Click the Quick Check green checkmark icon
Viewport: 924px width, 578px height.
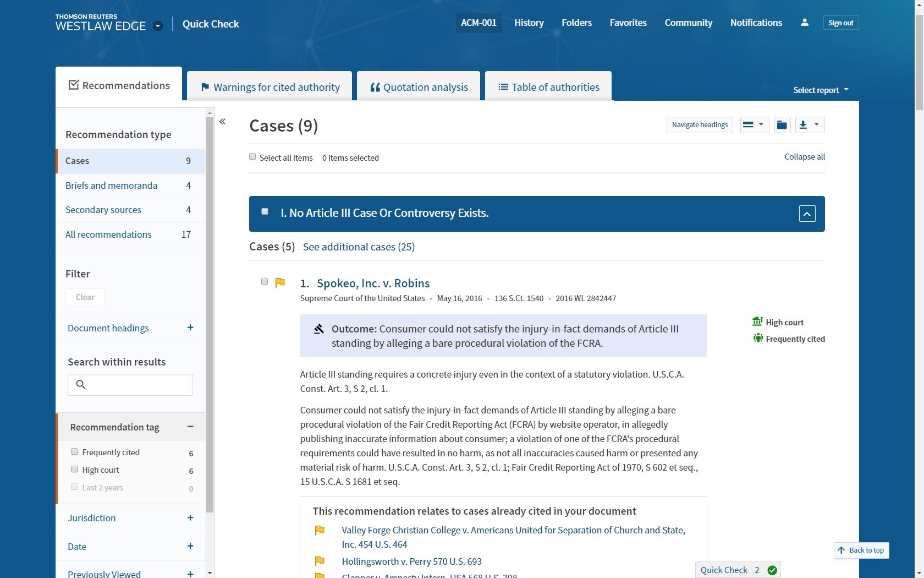click(x=772, y=570)
